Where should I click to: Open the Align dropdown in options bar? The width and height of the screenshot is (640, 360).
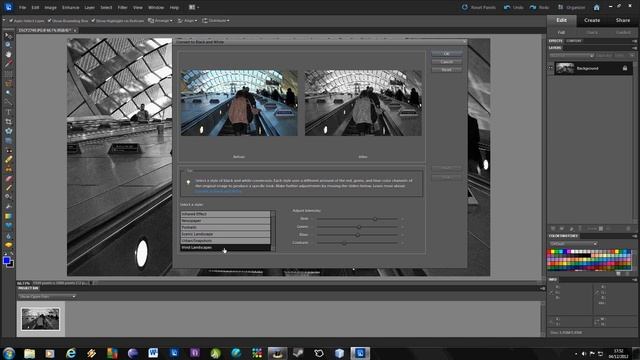(x=187, y=20)
